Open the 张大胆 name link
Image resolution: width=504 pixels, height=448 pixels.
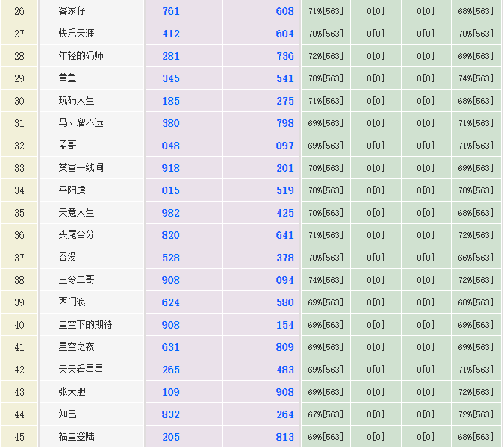point(72,392)
